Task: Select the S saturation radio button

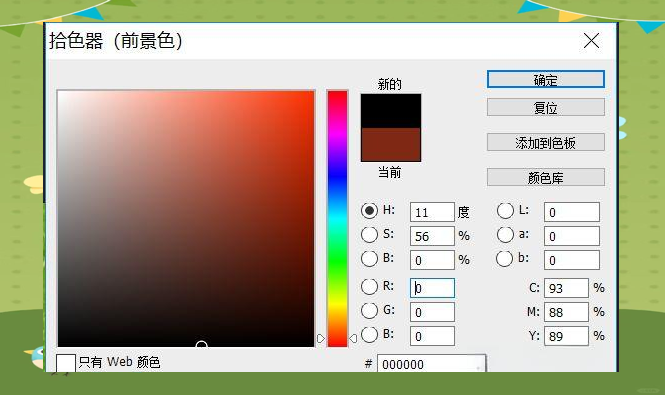Action: click(x=369, y=235)
